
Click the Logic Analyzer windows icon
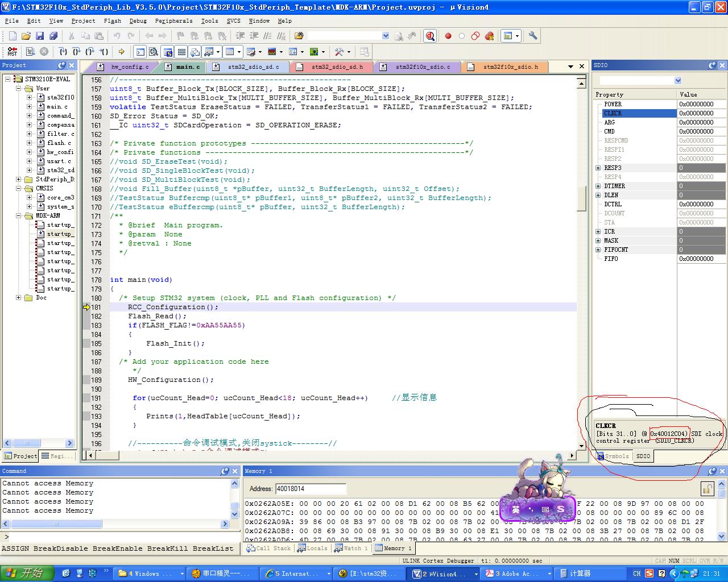pos(271,52)
